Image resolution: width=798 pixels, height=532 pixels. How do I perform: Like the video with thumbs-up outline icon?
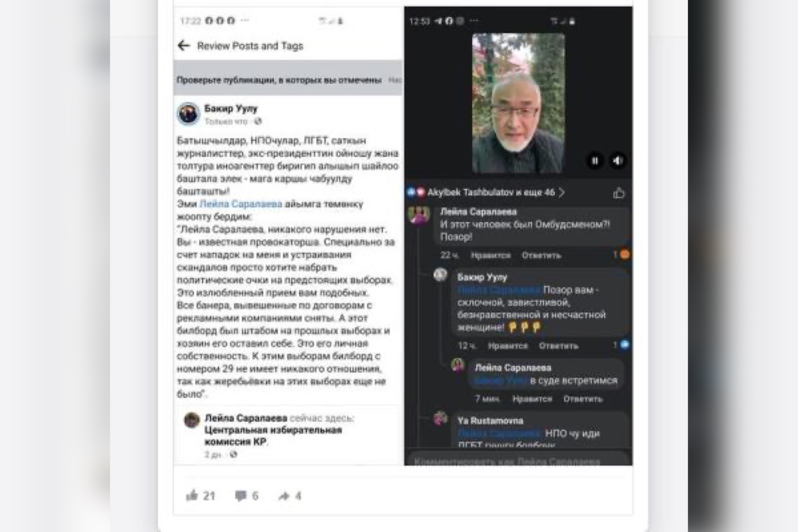point(618,193)
